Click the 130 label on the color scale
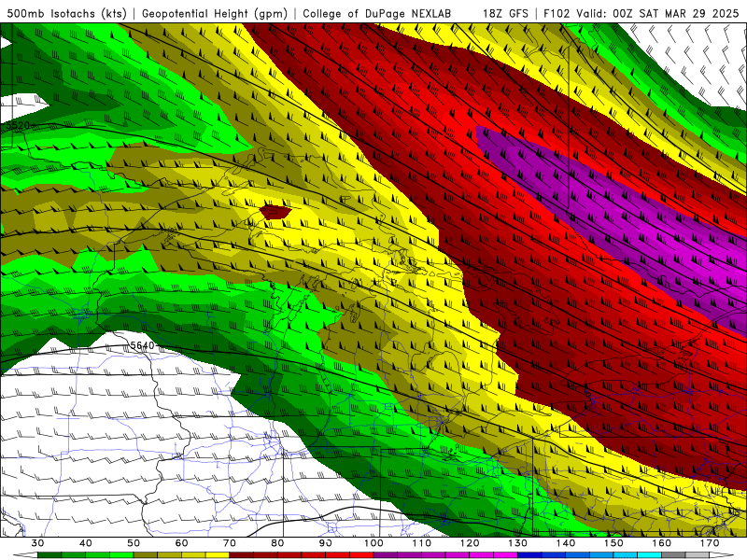Image resolution: width=747 pixels, height=560 pixels. pos(518,543)
